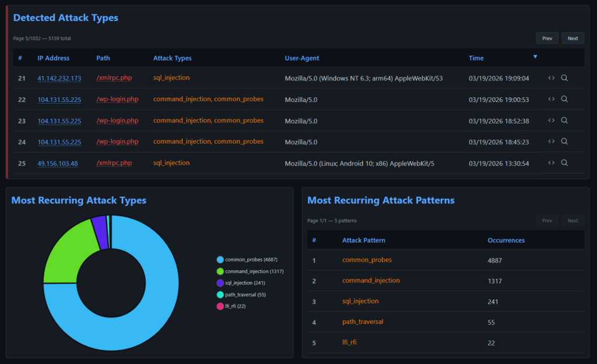Viewport: 597px width, 364px height.
Task: Go to Next page of Detected Attack Types
Action: (573, 38)
